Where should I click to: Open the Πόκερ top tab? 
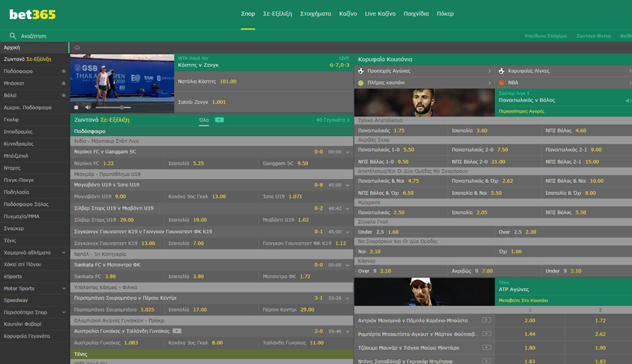pos(445,14)
